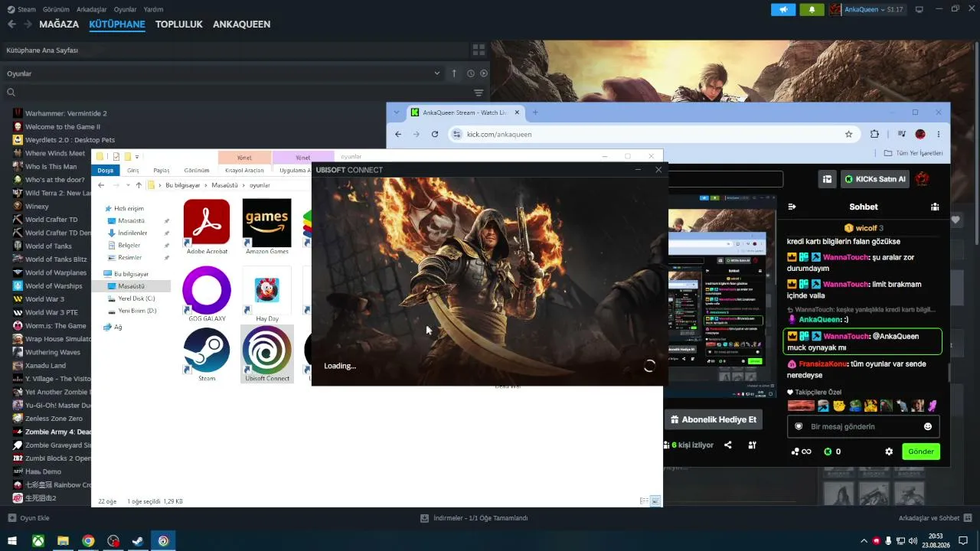
Task: Click Steam library search magnifier icon
Action: pos(11,93)
